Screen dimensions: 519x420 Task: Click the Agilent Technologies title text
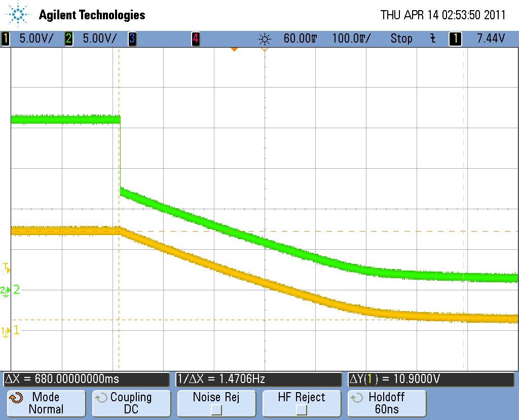click(x=92, y=15)
